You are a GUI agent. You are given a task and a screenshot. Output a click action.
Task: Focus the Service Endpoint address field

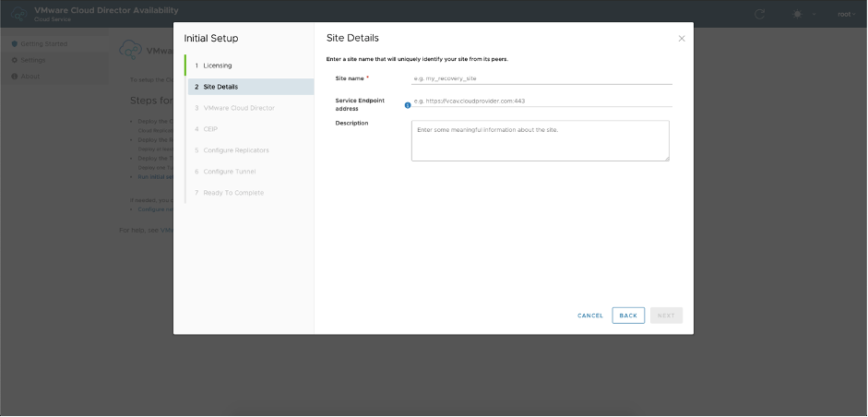point(541,101)
